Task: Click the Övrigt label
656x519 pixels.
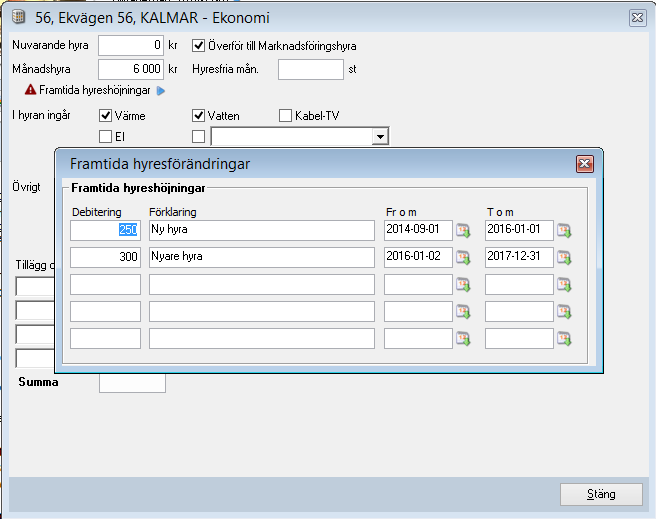Action: (x=26, y=187)
